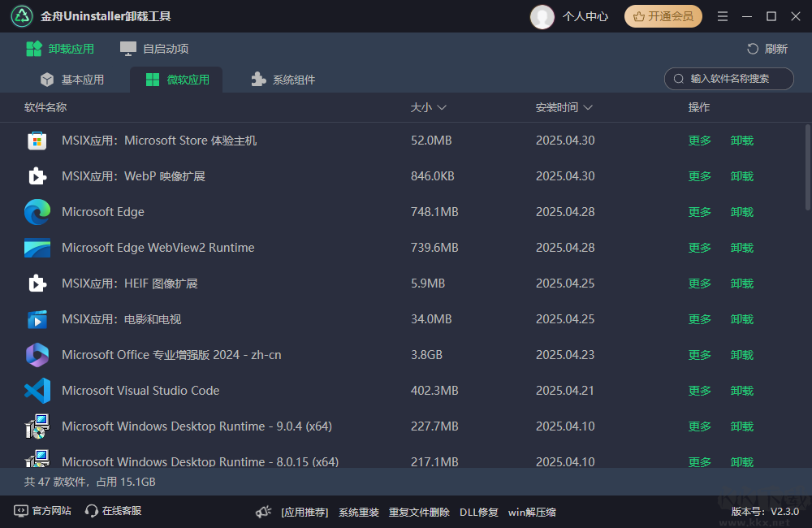Screen dimensions: 812x528
Task: Open the 自启动项 section
Action: 154,49
